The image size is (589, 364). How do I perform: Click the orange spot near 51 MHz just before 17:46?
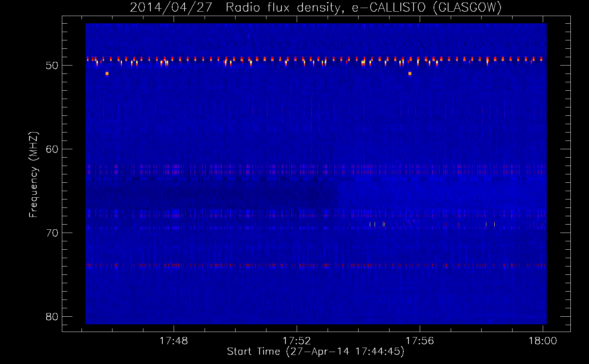click(107, 74)
